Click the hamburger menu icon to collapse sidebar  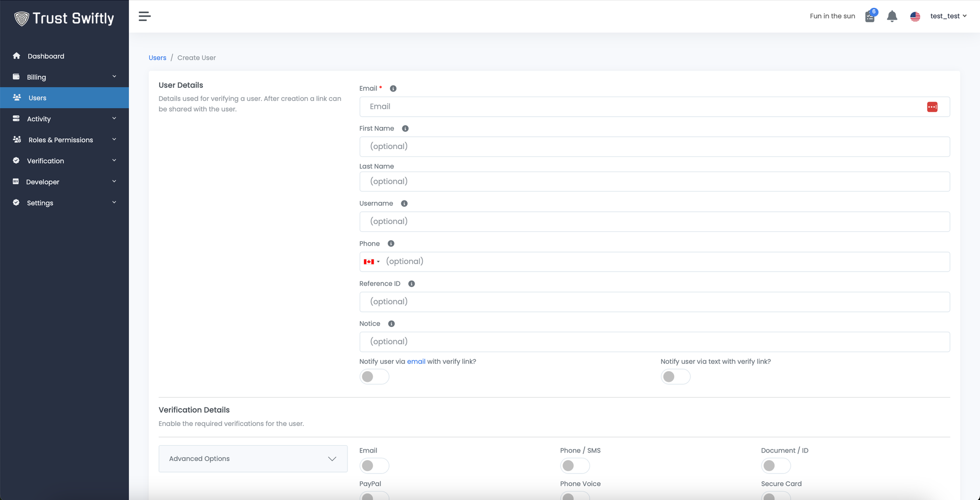click(x=145, y=16)
